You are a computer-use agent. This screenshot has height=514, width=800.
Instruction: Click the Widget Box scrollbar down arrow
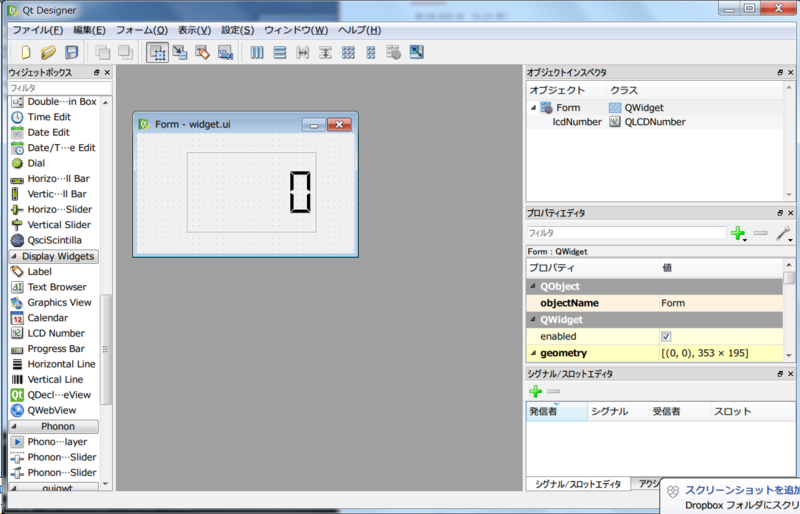tap(106, 483)
